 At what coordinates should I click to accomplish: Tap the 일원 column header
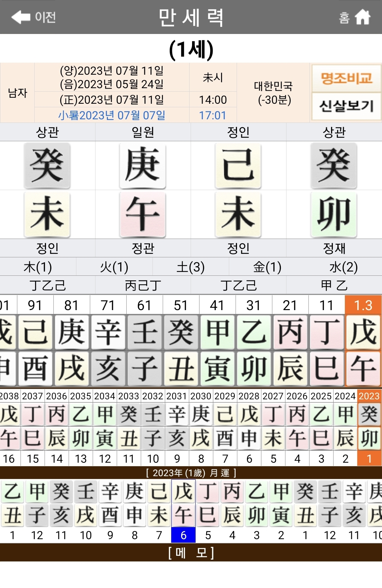point(143,132)
